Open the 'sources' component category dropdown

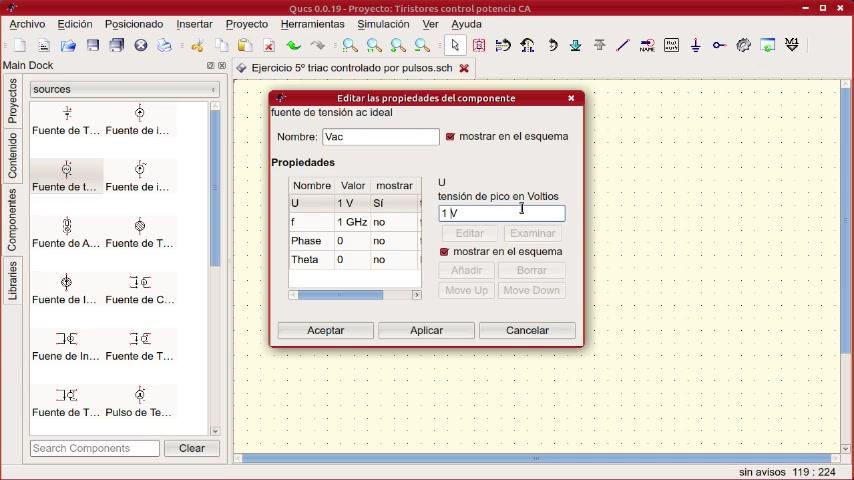124,89
